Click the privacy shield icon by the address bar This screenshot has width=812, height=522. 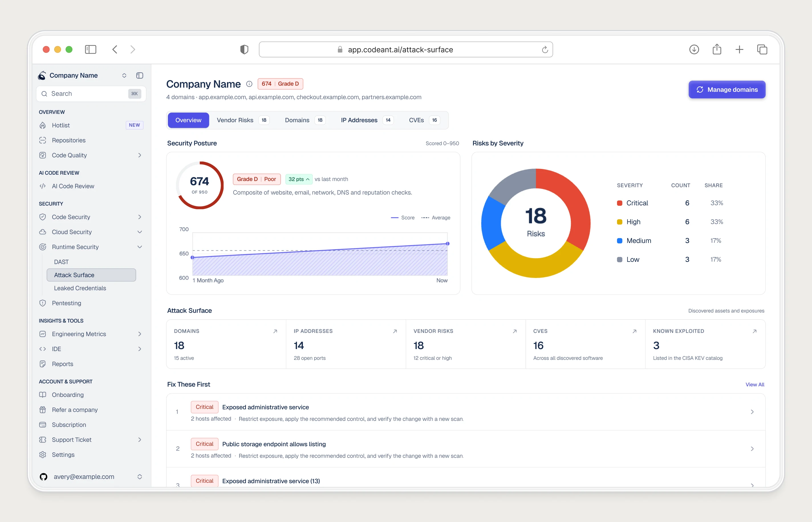(244, 50)
